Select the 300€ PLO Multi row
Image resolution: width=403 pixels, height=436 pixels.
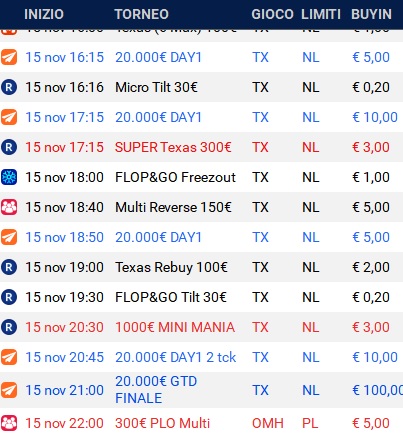coord(201,423)
